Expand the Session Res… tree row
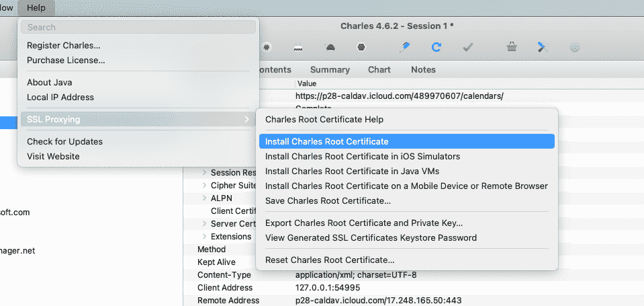Screen dimensions: 644x306 click(x=205, y=172)
